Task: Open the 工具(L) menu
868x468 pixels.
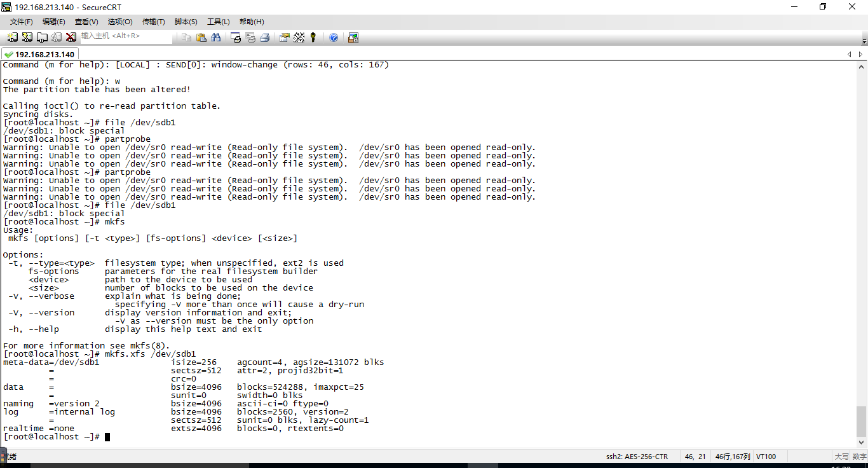Action: (x=218, y=22)
